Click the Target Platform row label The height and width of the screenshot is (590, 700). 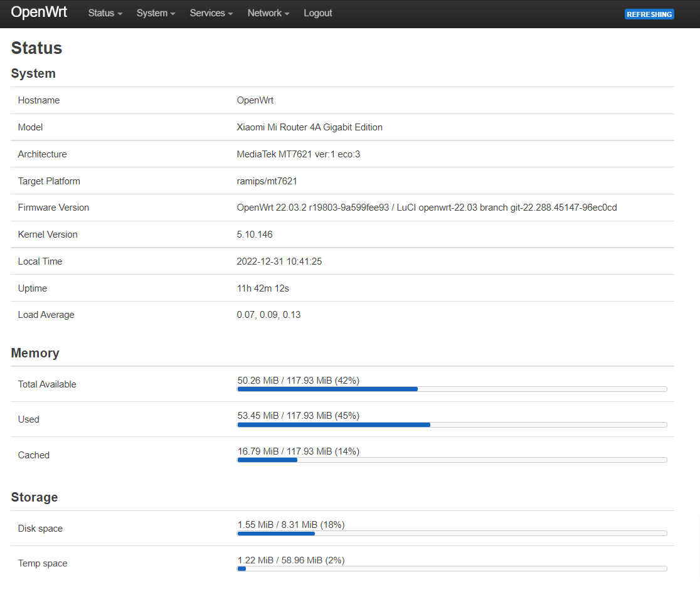tap(49, 181)
